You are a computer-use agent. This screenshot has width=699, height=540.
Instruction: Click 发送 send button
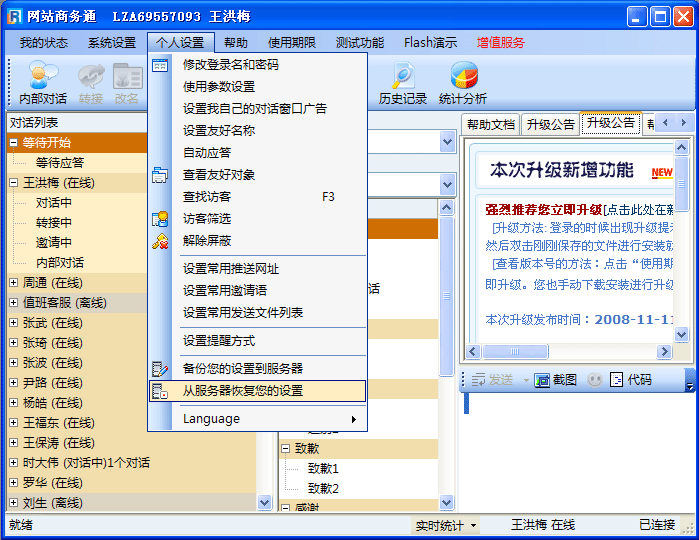[x=492, y=380]
